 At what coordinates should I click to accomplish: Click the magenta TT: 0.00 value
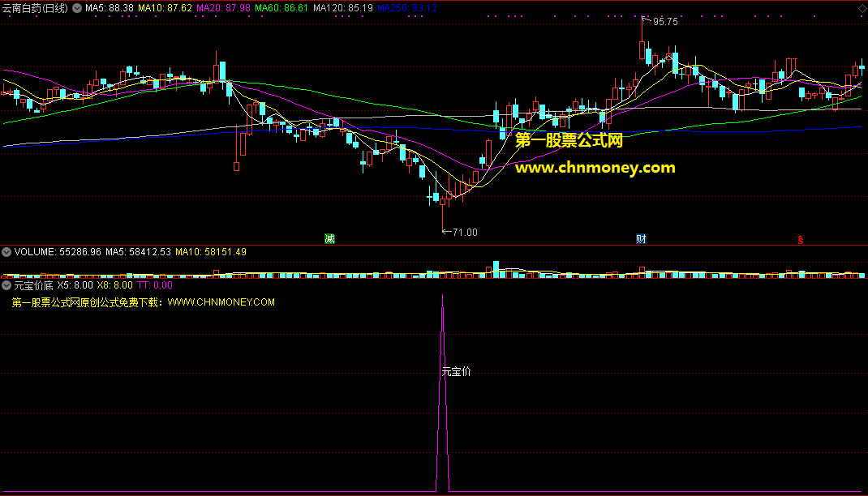point(155,285)
